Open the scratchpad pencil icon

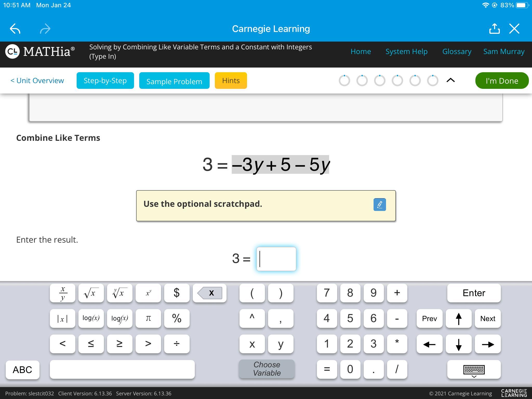[x=380, y=204]
